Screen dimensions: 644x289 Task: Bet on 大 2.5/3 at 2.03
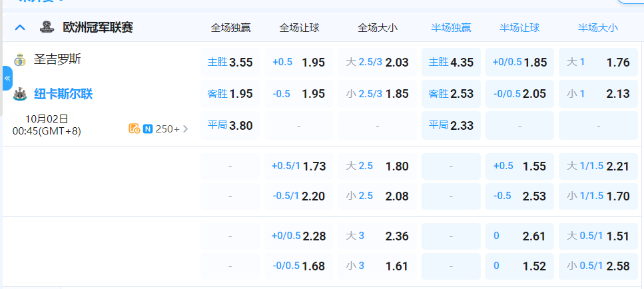tap(377, 63)
